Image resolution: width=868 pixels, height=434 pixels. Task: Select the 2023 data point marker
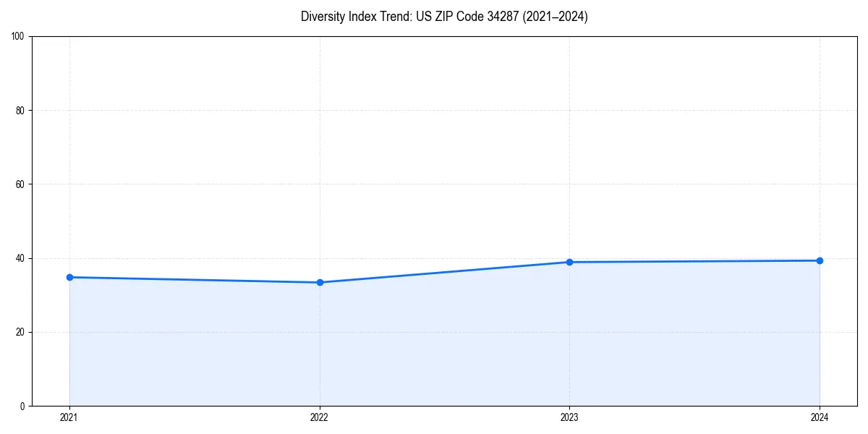pos(569,261)
